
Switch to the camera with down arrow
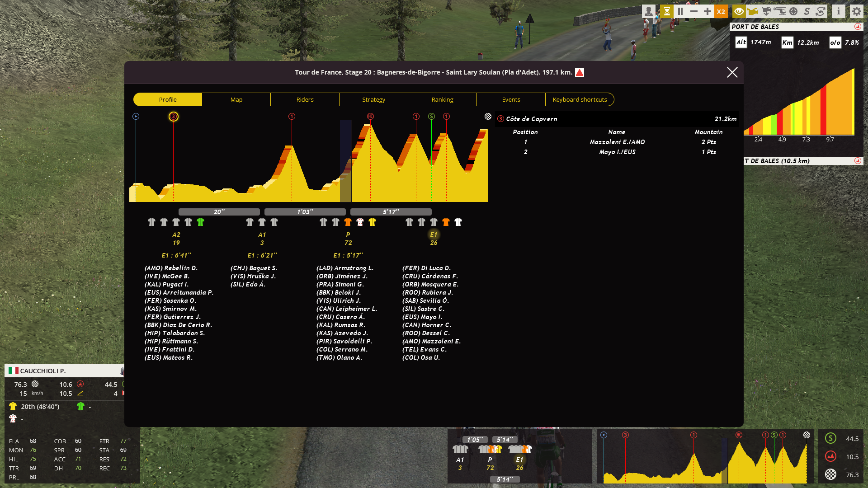point(766,12)
